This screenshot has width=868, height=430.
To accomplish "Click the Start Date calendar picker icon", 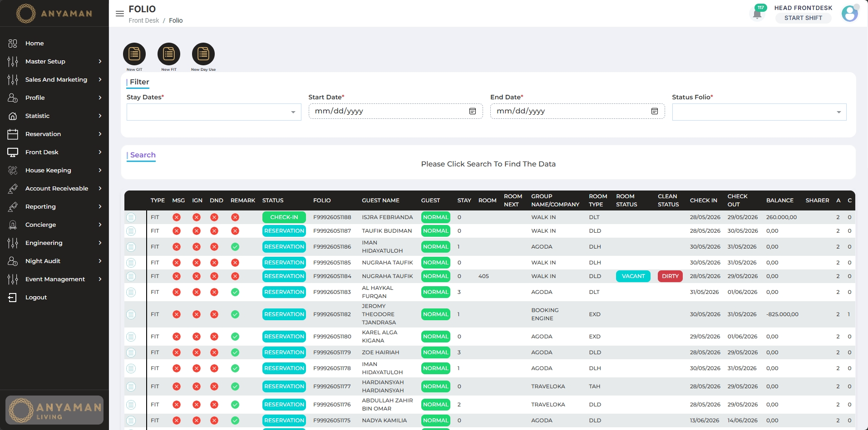I will pos(473,111).
